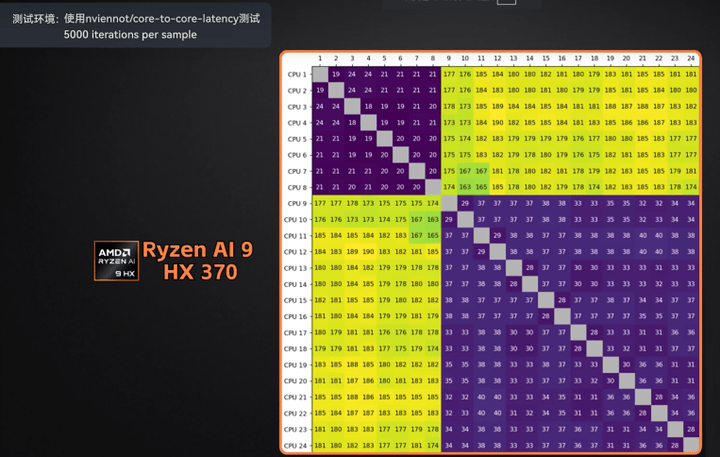This screenshot has height=457, width=720.
Task: Click the orange 'Ryzen AI 9 HX 370' title
Action: [x=198, y=260]
